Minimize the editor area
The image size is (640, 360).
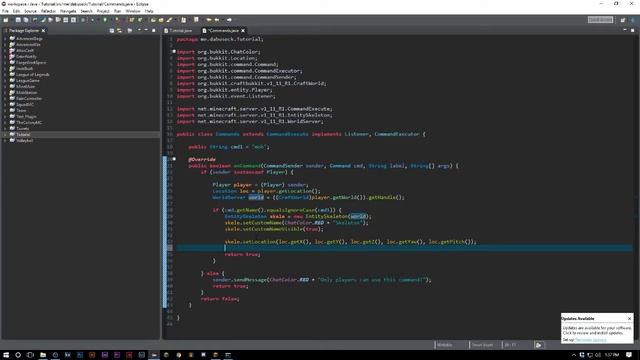pyautogui.click(x=624, y=30)
